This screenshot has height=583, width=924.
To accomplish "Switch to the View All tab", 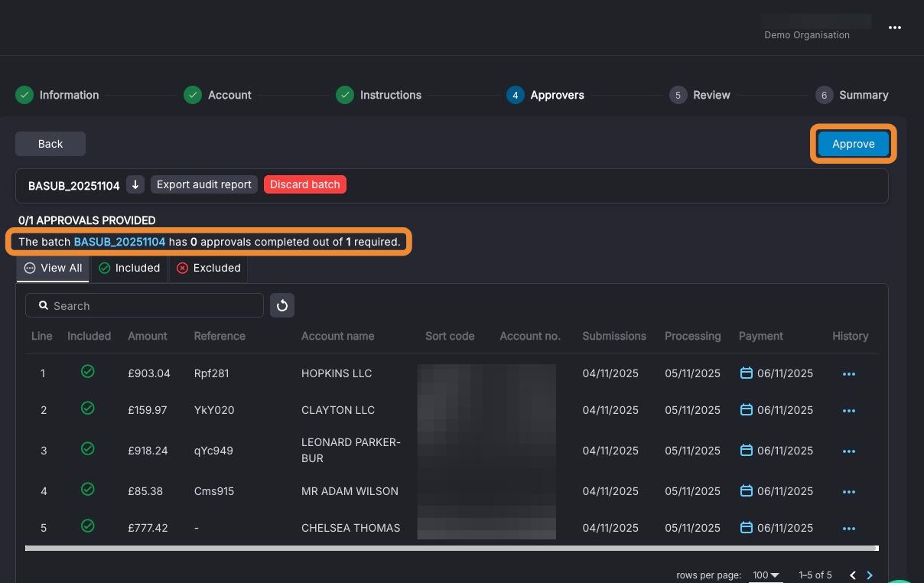I will click(x=53, y=268).
